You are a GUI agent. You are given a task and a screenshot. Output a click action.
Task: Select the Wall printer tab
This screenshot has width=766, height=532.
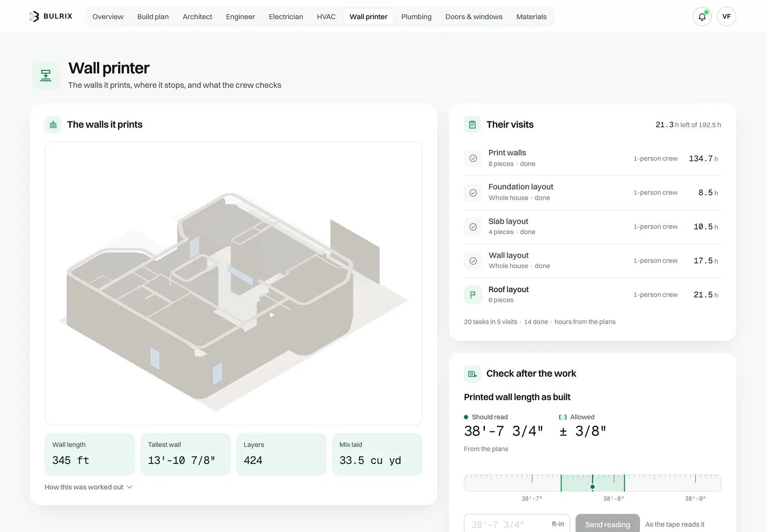point(369,17)
